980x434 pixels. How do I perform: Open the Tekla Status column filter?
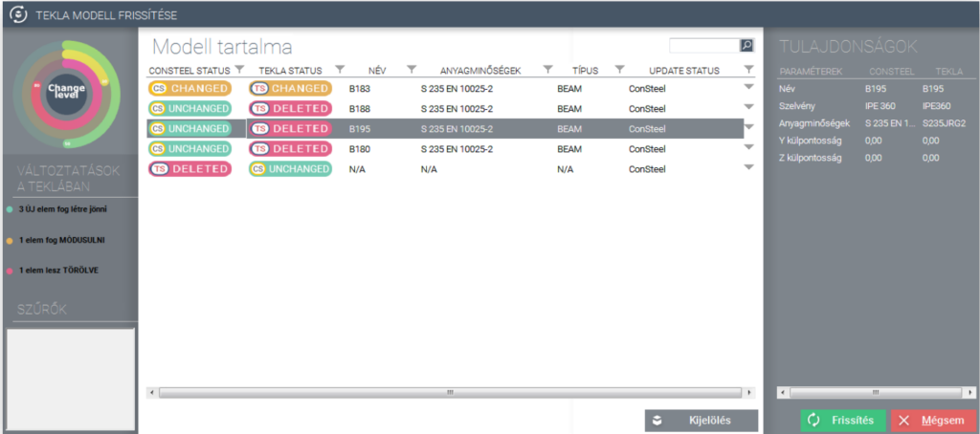340,70
